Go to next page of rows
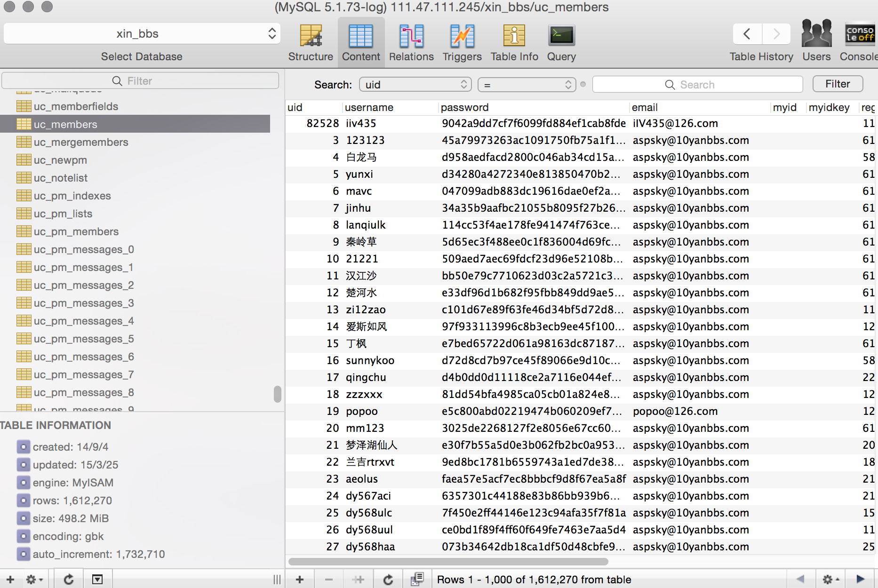The height and width of the screenshot is (588, 878). pos(860,579)
